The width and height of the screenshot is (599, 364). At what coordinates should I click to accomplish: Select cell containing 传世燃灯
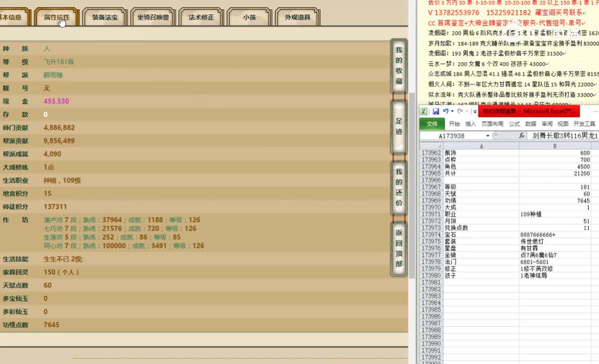tap(554, 242)
